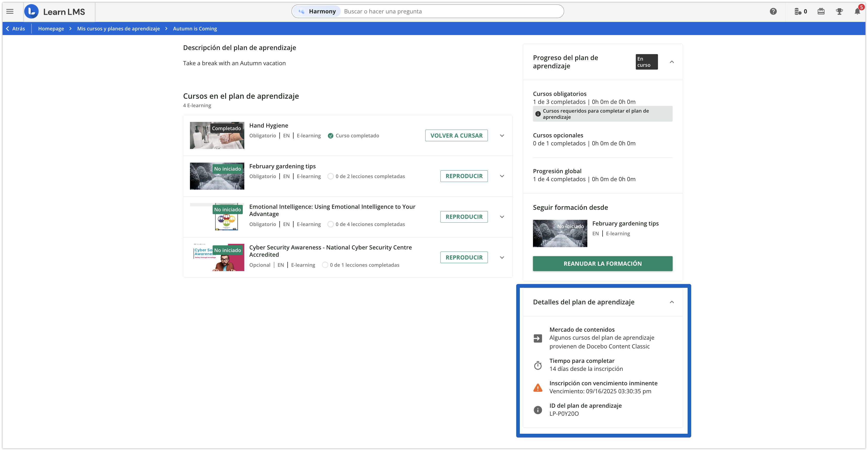Open the hamburger main menu
This screenshot has height=451, width=868.
pyautogui.click(x=10, y=11)
